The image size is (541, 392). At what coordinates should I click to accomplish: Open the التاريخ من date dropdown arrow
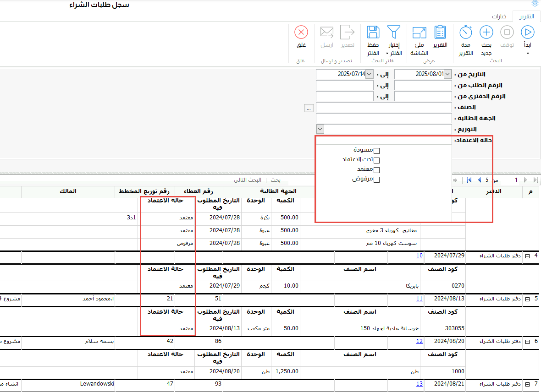click(448, 74)
